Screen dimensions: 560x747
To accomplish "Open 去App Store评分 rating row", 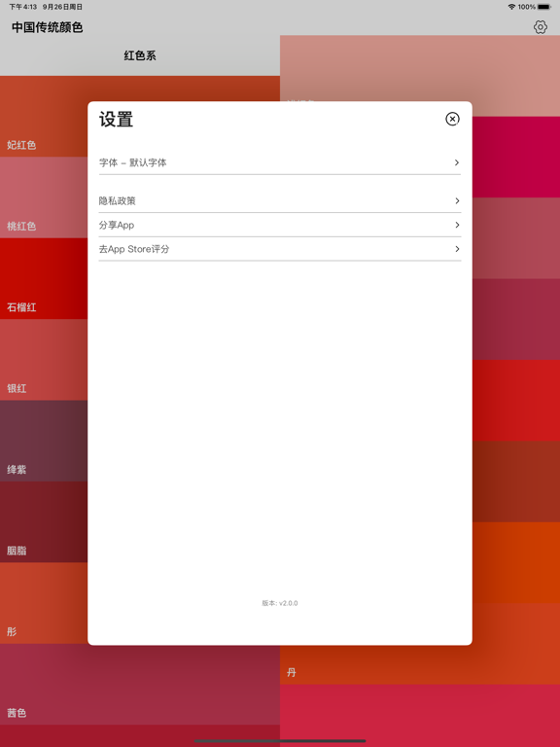I will tap(280, 249).
